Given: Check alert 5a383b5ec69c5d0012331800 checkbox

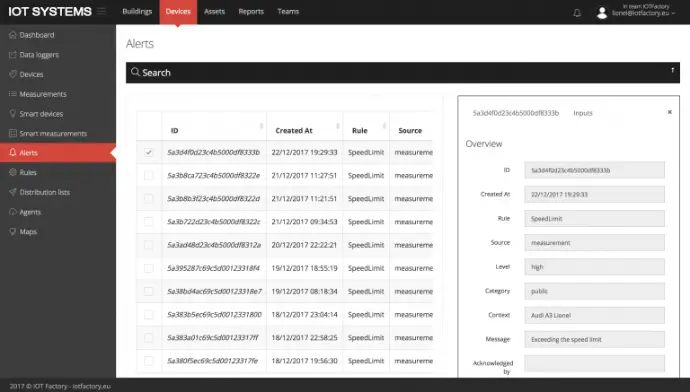Looking at the screenshot, I should [x=149, y=315].
